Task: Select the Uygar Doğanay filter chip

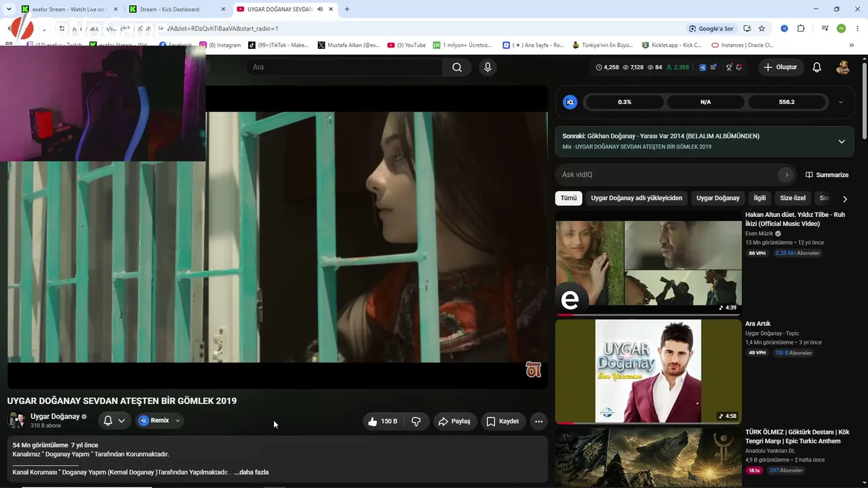Action: pos(718,198)
